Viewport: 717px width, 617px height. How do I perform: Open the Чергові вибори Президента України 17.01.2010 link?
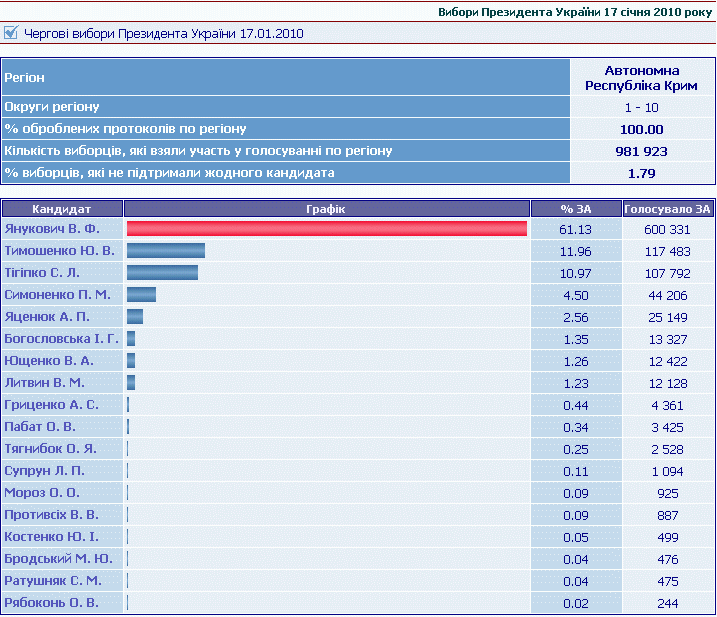point(162,34)
